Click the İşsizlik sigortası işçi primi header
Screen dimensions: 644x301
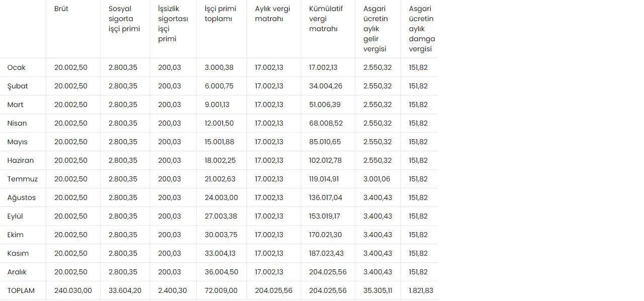(173, 24)
